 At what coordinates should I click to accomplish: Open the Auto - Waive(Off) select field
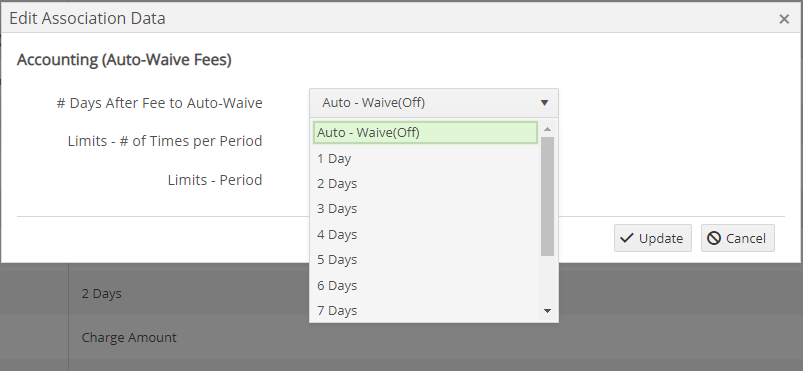point(434,103)
